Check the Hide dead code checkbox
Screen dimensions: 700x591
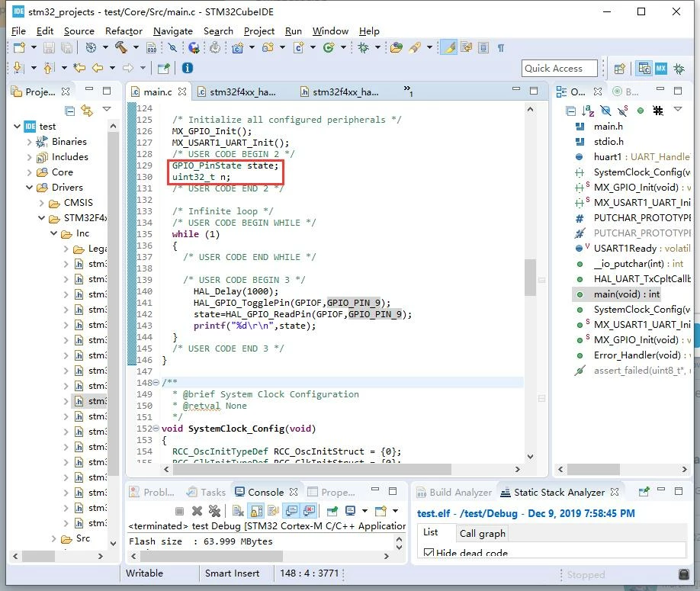coord(429,553)
